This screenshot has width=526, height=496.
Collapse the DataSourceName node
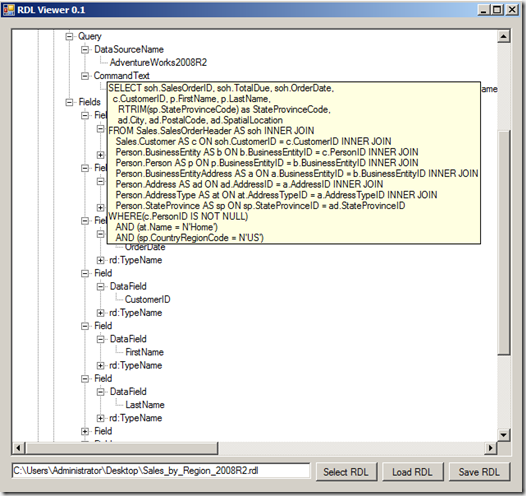(85, 50)
